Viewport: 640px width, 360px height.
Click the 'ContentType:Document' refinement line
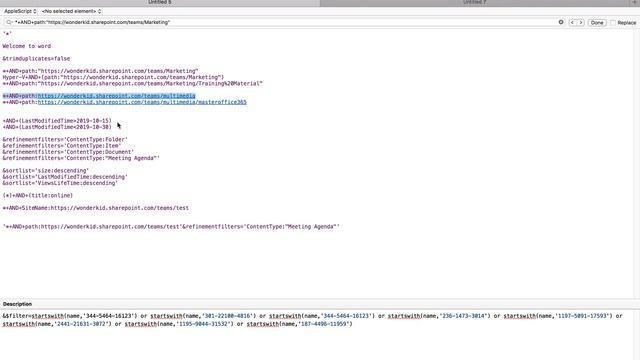68,152
